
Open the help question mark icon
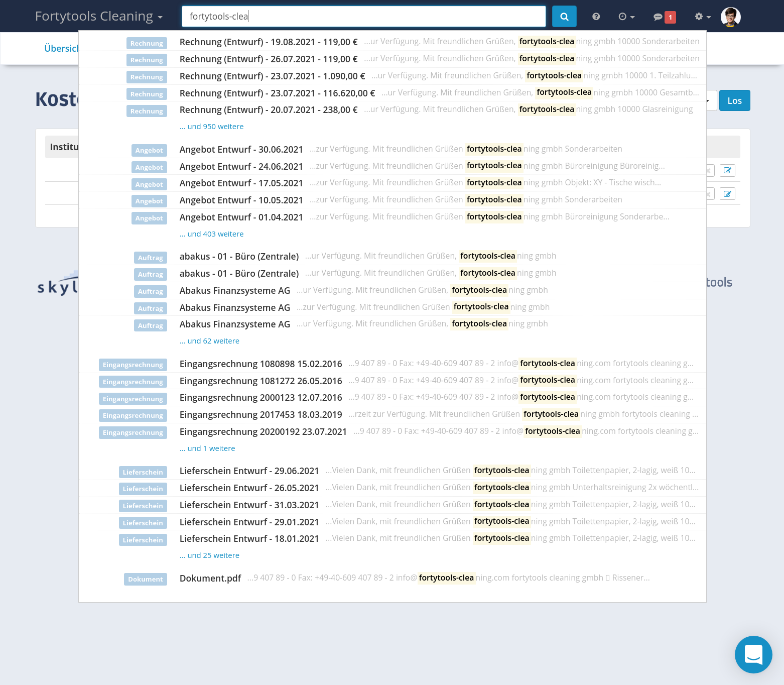[x=596, y=17]
